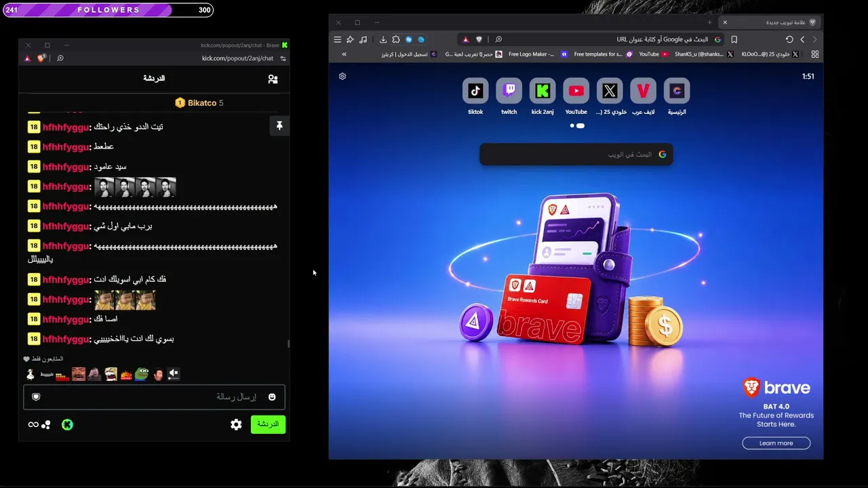Image resolution: width=868 pixels, height=488 pixels.
Task: Click the followers goal progress bar
Action: 108,10
